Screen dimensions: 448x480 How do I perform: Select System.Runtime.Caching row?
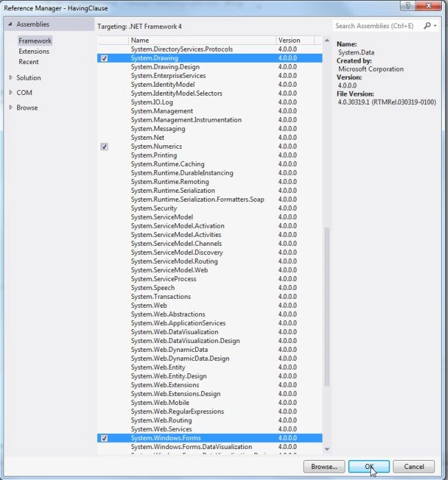click(x=210, y=164)
